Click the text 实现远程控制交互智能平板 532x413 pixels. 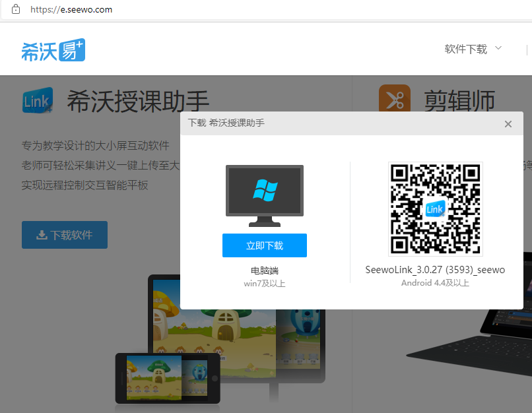(x=85, y=185)
